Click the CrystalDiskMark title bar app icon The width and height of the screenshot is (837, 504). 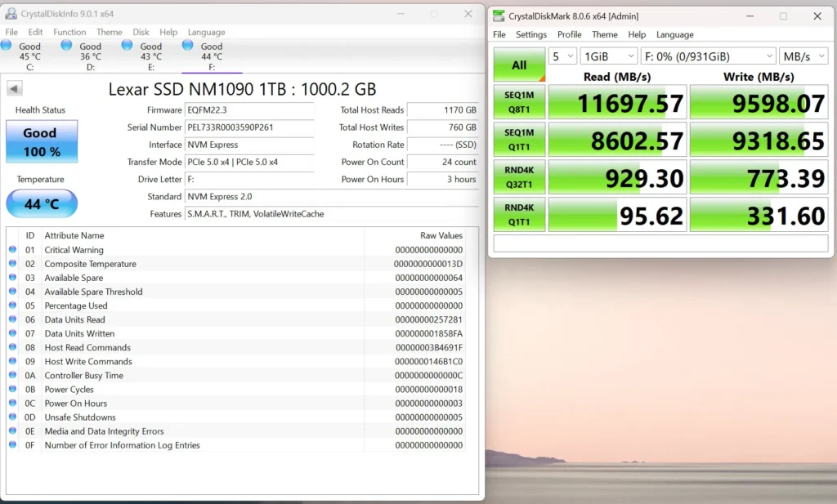(x=499, y=16)
